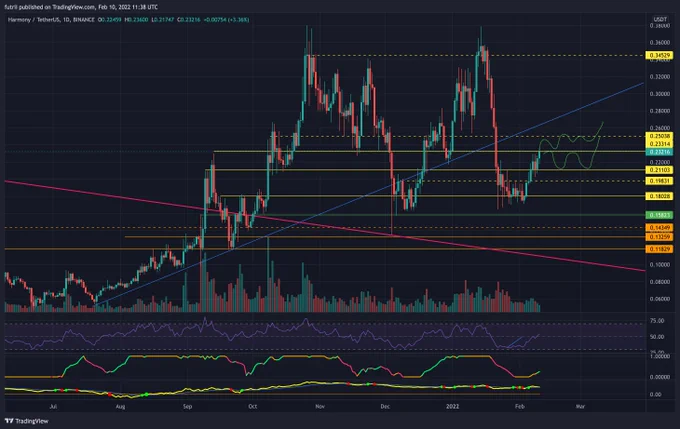This screenshot has width=680, height=429.
Task: Click the 0.10000 price axis tick
Action: click(659, 265)
